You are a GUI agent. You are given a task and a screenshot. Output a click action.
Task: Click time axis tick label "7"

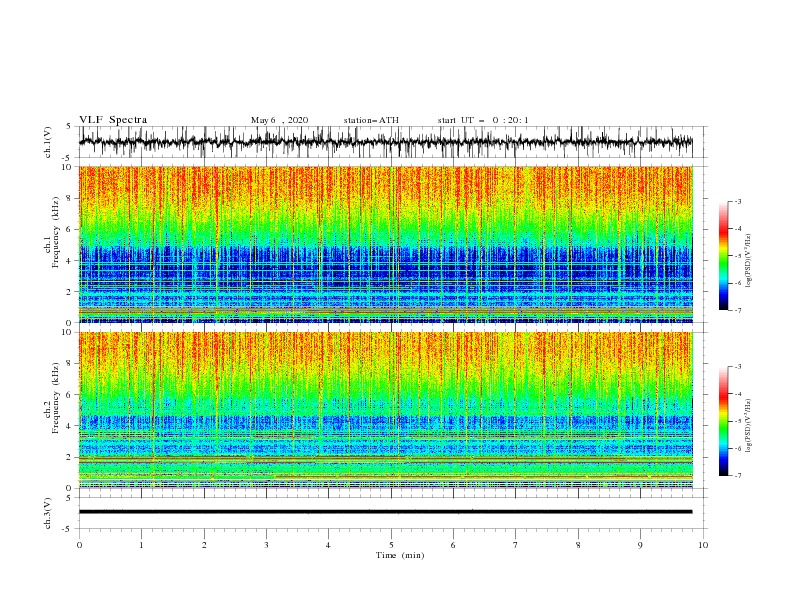(x=516, y=545)
